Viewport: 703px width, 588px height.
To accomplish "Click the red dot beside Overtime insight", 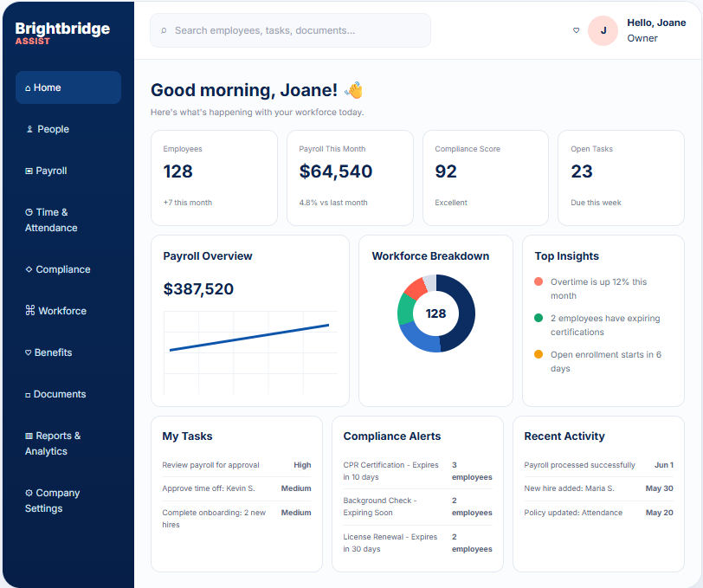I will (x=539, y=281).
